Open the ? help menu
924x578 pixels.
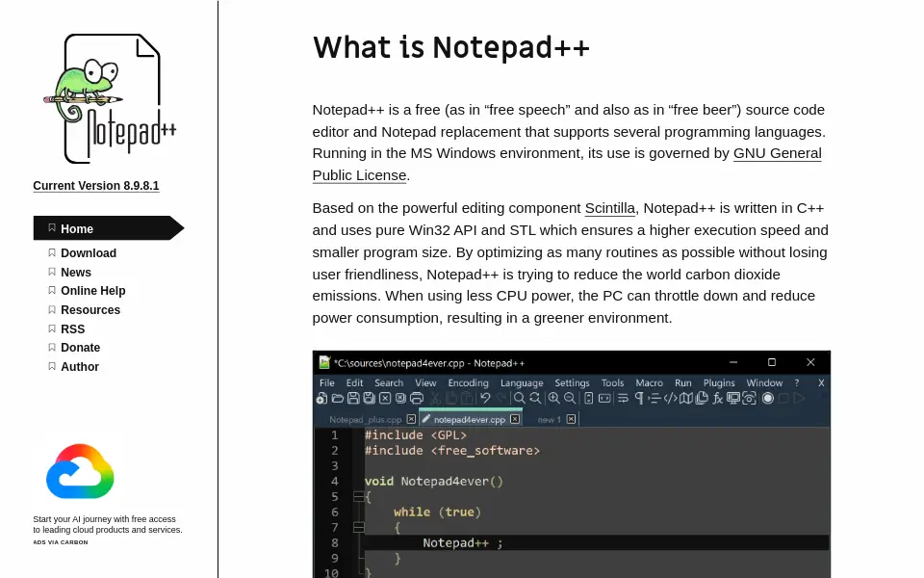797,382
